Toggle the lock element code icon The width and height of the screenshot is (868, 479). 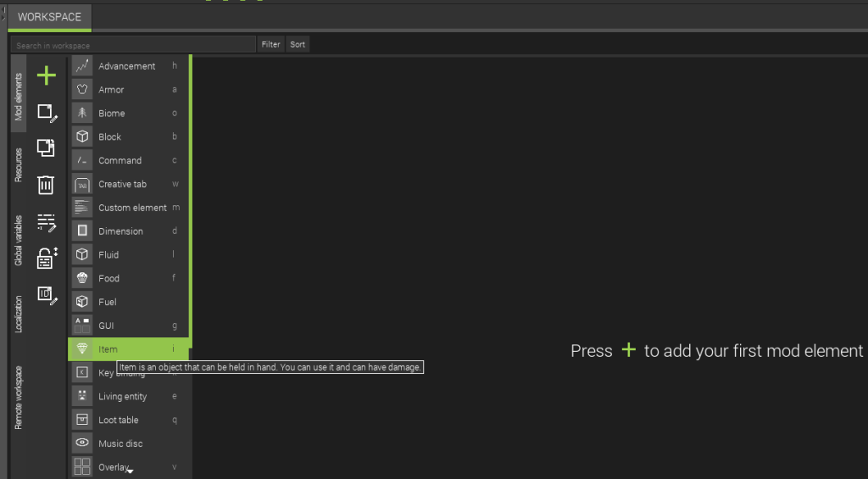point(47,258)
